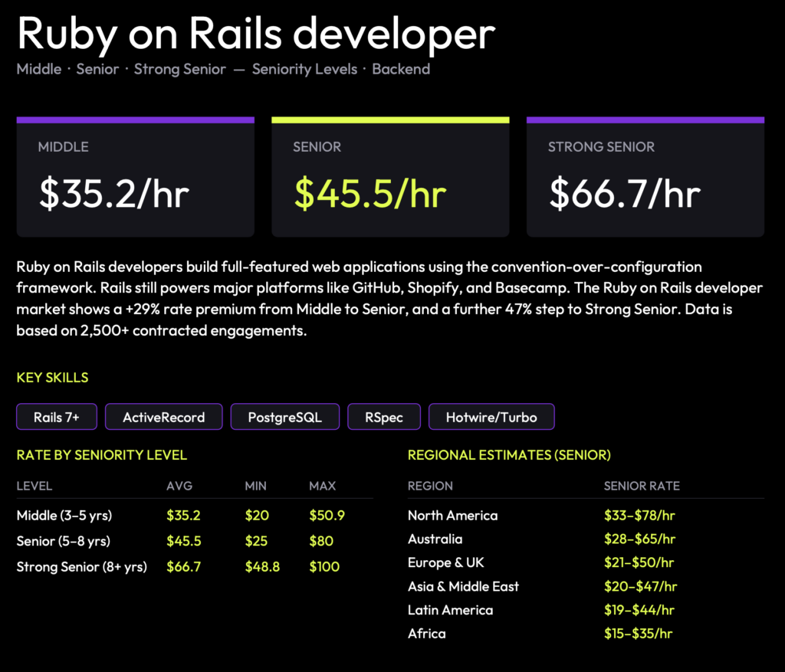Click the $28–$65/hr senior rate

click(639, 539)
